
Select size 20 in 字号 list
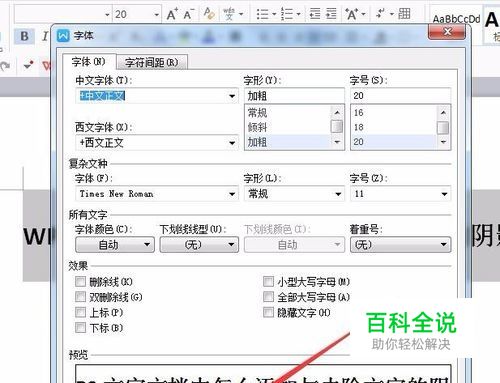(394, 142)
